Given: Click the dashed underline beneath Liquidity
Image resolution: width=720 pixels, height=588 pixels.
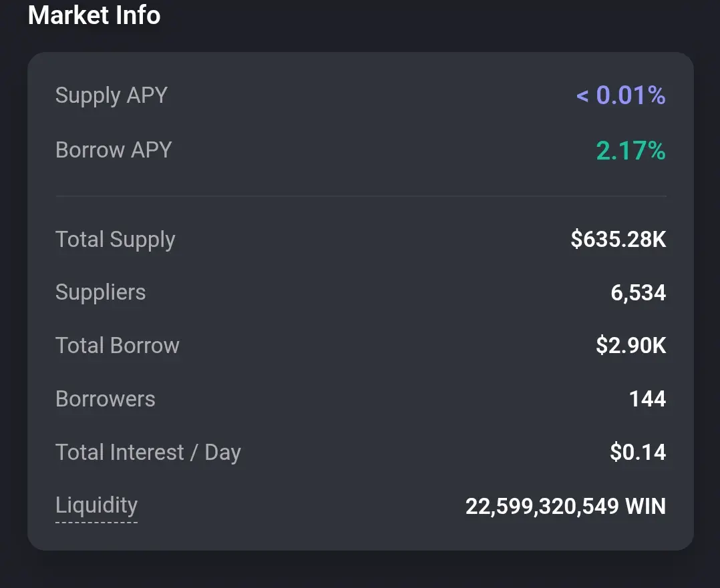Looking at the screenshot, I should (x=96, y=522).
